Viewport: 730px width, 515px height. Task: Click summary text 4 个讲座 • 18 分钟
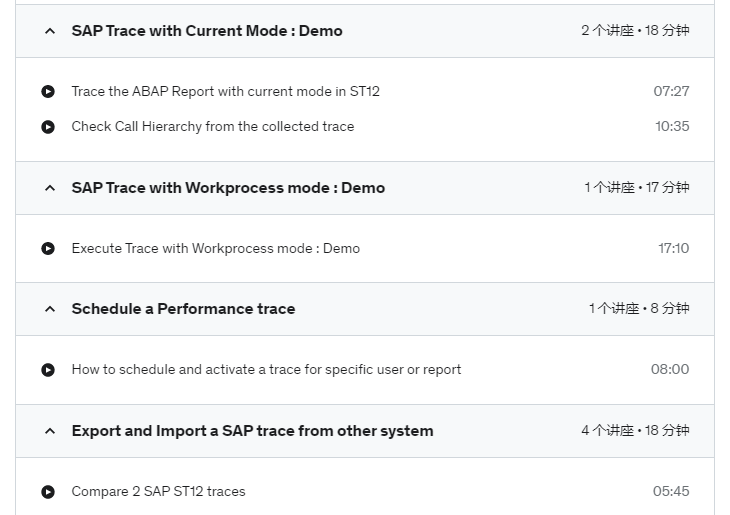[635, 431]
